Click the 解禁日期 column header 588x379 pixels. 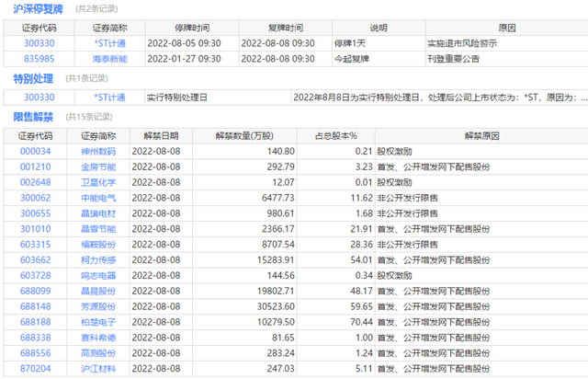point(161,136)
